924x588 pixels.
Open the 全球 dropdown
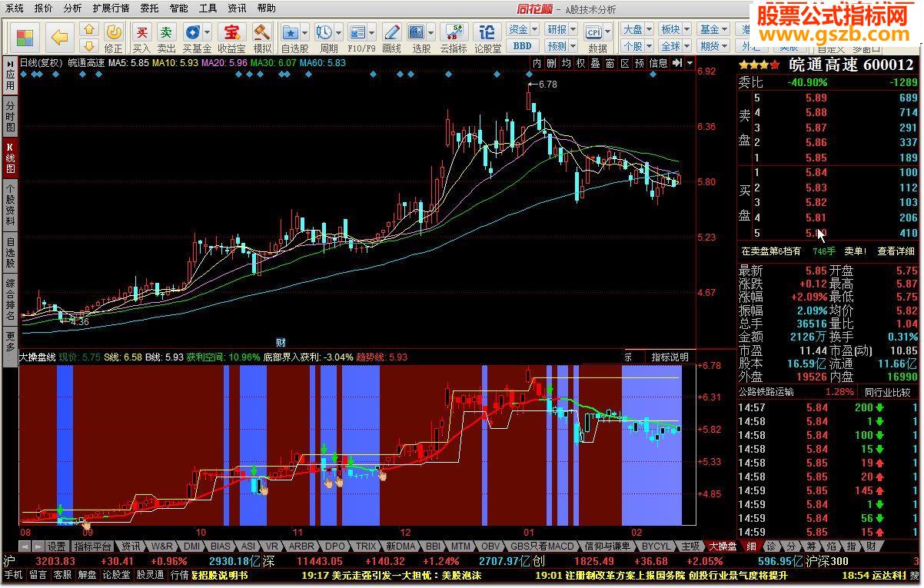[675, 45]
